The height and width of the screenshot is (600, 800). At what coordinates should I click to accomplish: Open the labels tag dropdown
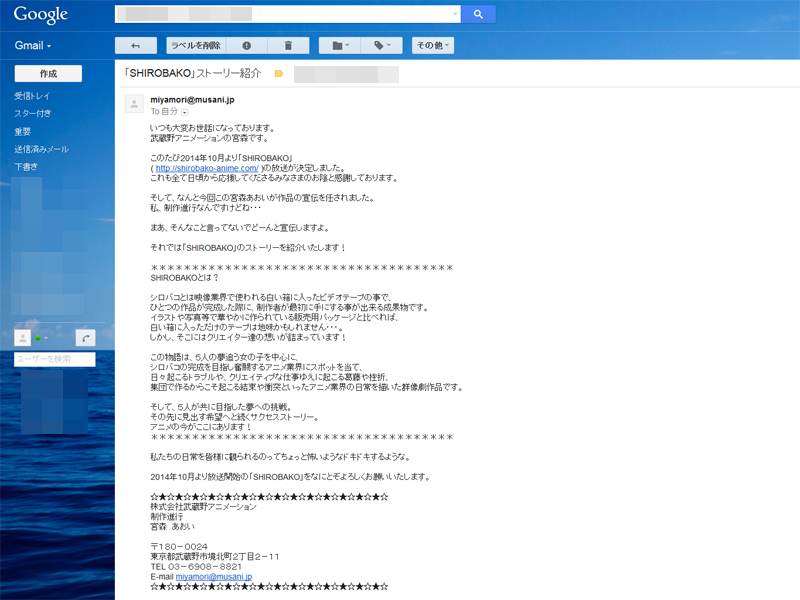382,45
